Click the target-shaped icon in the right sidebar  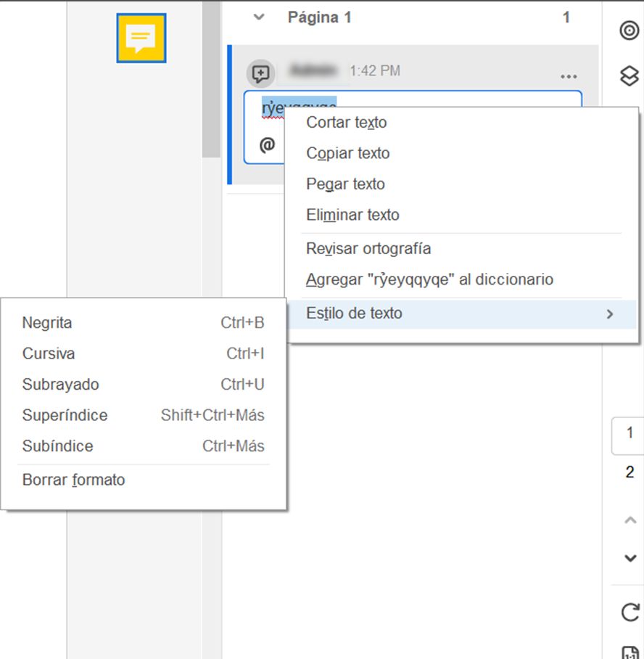[x=628, y=32]
